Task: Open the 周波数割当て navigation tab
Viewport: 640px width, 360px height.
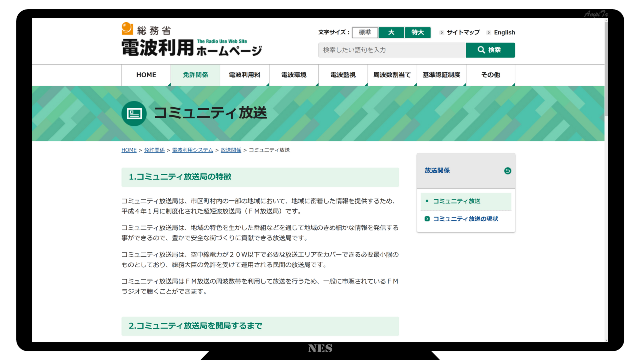Action: (x=392, y=75)
